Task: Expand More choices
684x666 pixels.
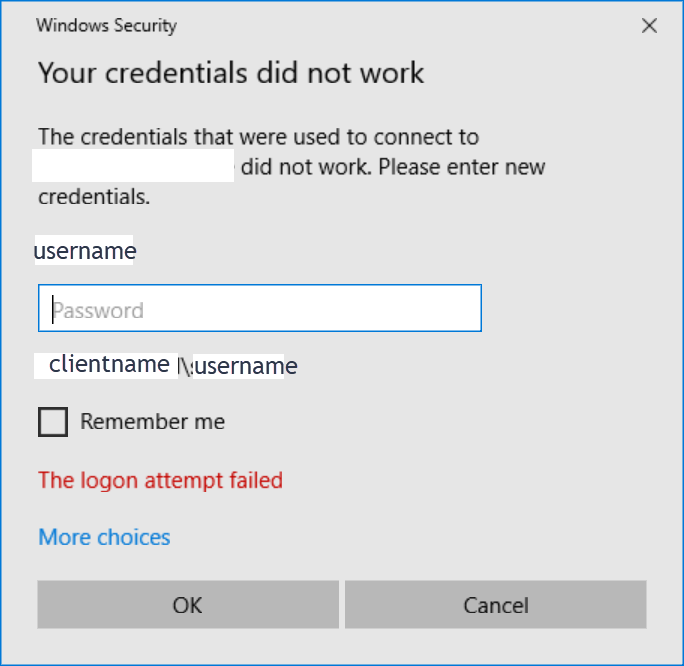Action: coord(104,537)
